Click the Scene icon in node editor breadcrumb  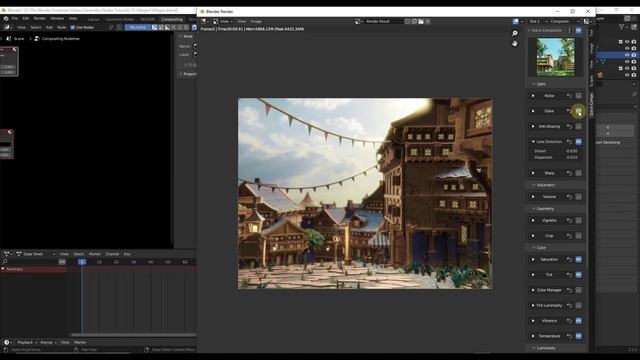(9, 39)
